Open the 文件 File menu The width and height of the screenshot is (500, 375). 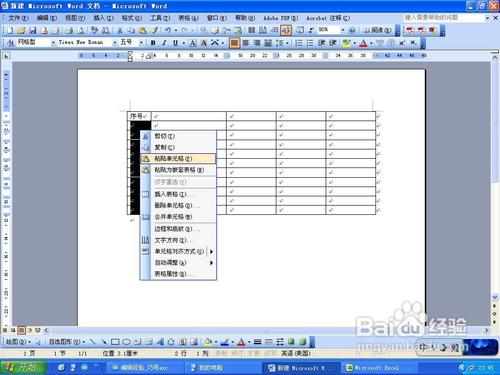click(x=18, y=18)
